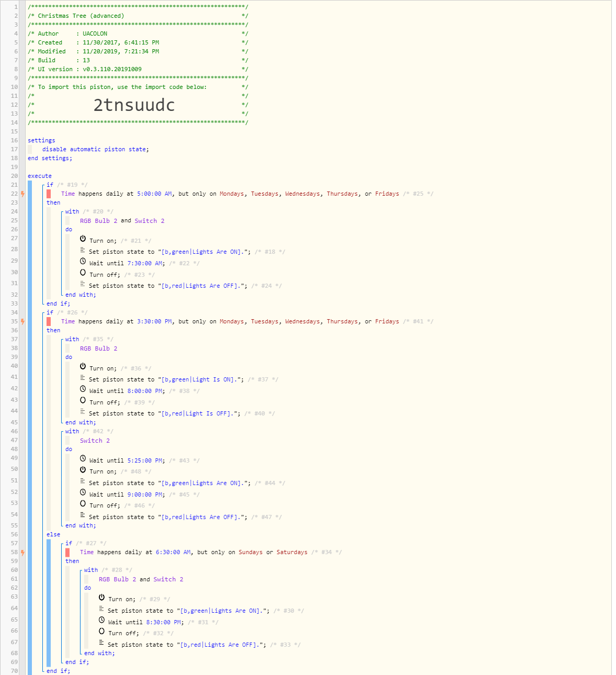Screen dimensions: 616x675
Task: Click RGB Bulb 2 on line 25
Action: [98, 221]
